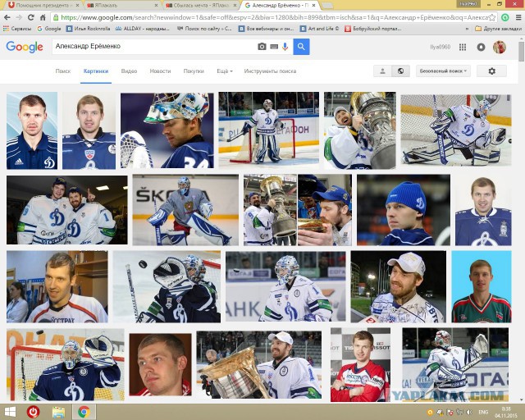Image resolution: width=525 pixels, height=420 pixels.
Task: Open thumbnail of two players posing in locker room
Action: point(67,210)
